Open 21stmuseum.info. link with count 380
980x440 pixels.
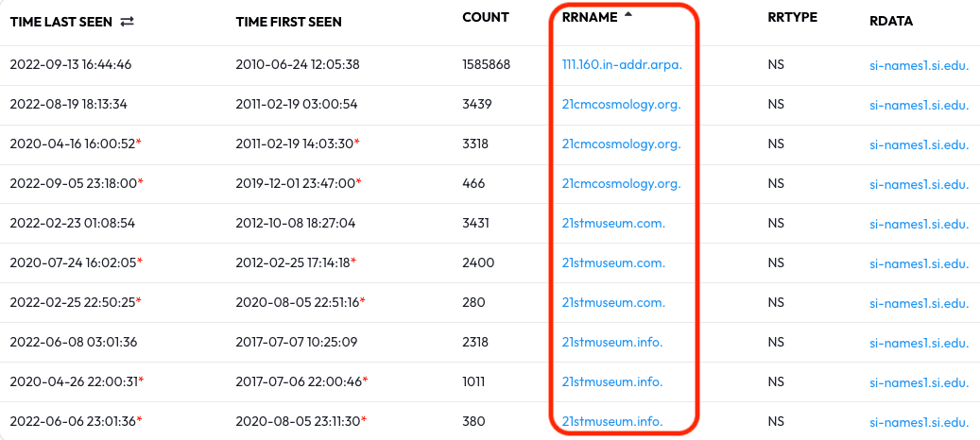tap(612, 421)
